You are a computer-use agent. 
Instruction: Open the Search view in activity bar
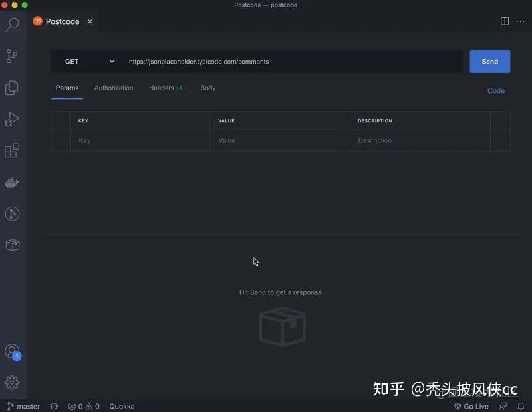[x=12, y=25]
